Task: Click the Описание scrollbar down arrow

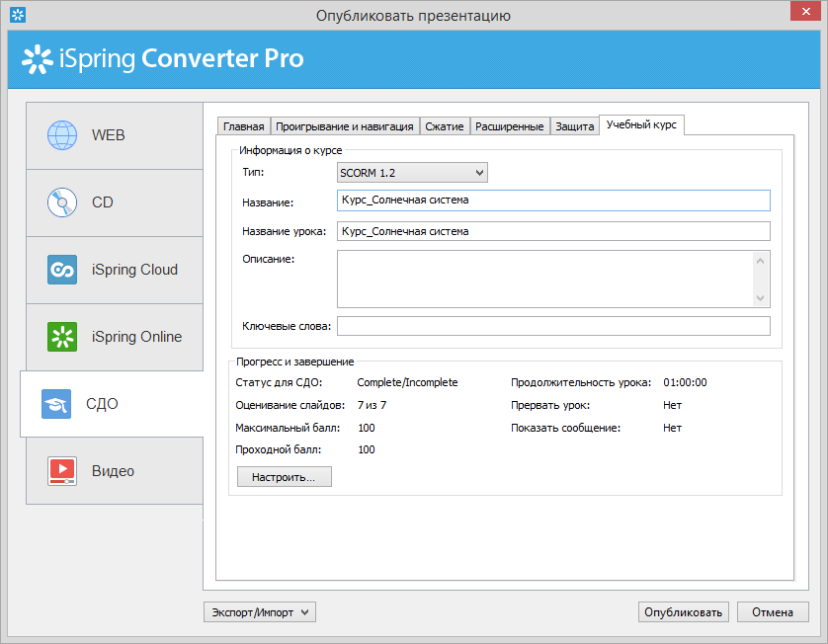Action: pyautogui.click(x=761, y=298)
